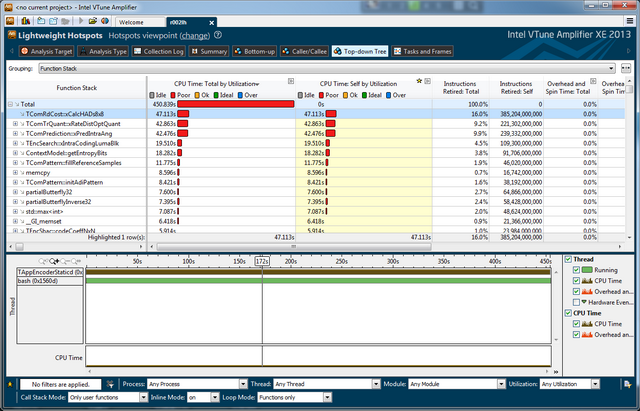Toggle the Running checkbox in legend
Image resolution: width=640 pixels, height=411 pixels.
coord(576,270)
